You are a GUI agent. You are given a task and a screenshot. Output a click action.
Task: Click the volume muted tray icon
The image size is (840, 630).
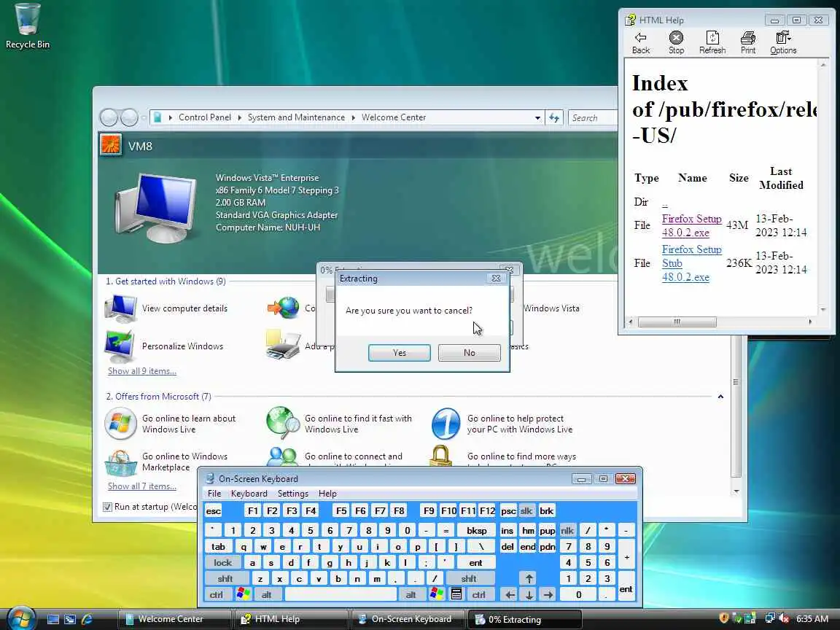785,618
